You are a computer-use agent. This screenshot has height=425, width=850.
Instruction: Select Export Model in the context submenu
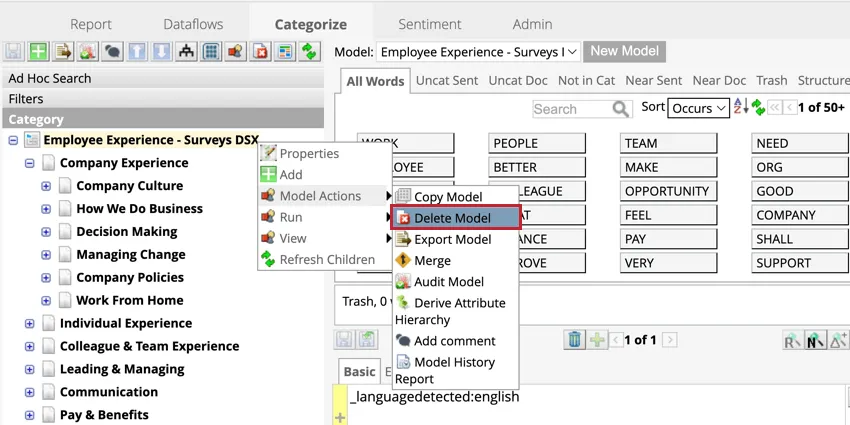click(x=452, y=240)
